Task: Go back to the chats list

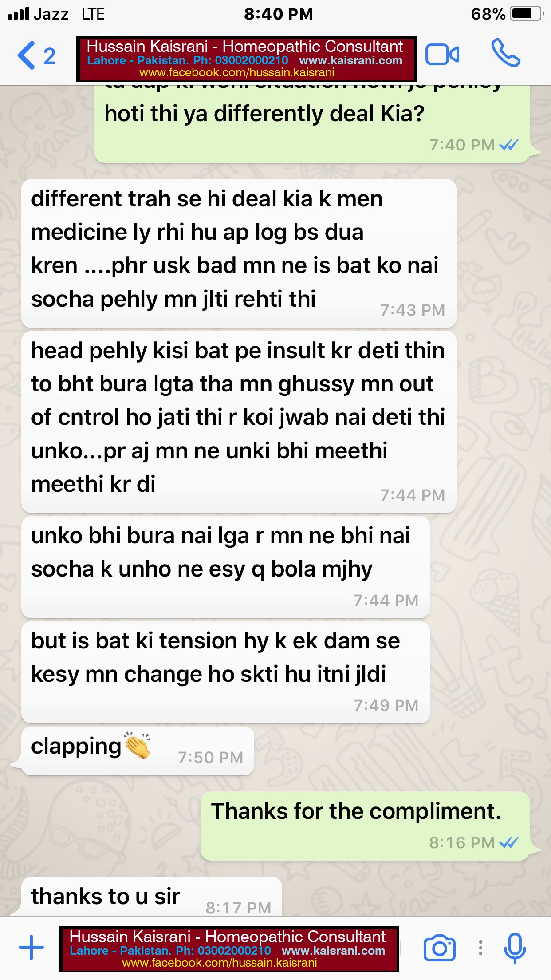Action: click(27, 55)
